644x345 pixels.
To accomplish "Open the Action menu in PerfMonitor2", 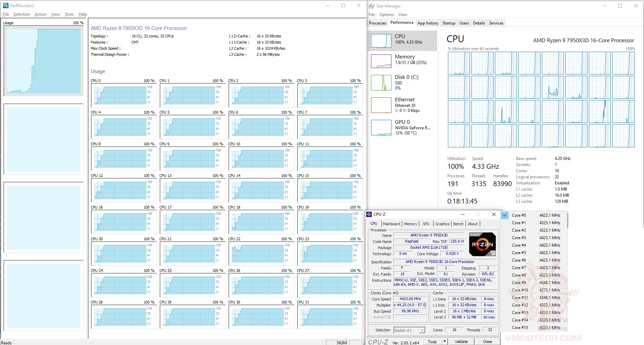I will [x=41, y=14].
